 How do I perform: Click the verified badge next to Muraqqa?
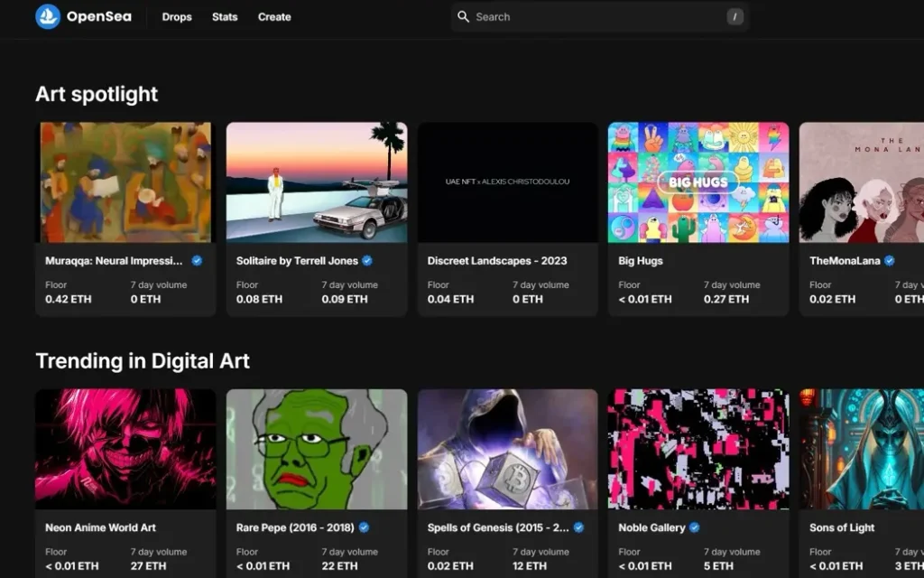point(197,261)
